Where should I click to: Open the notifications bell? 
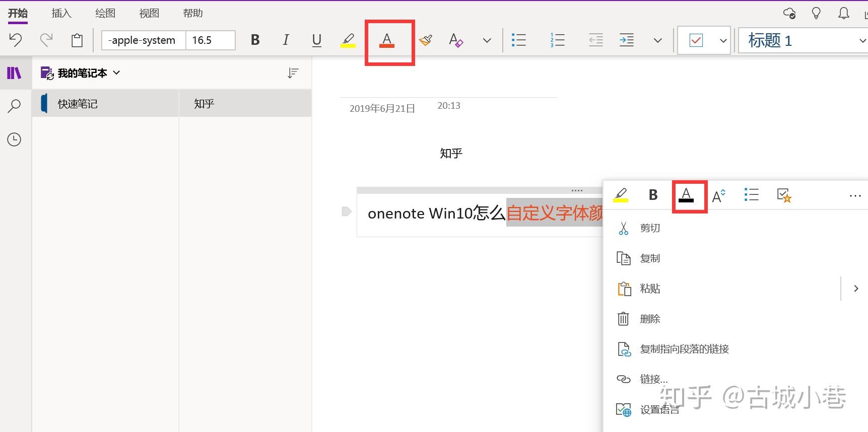tap(843, 13)
